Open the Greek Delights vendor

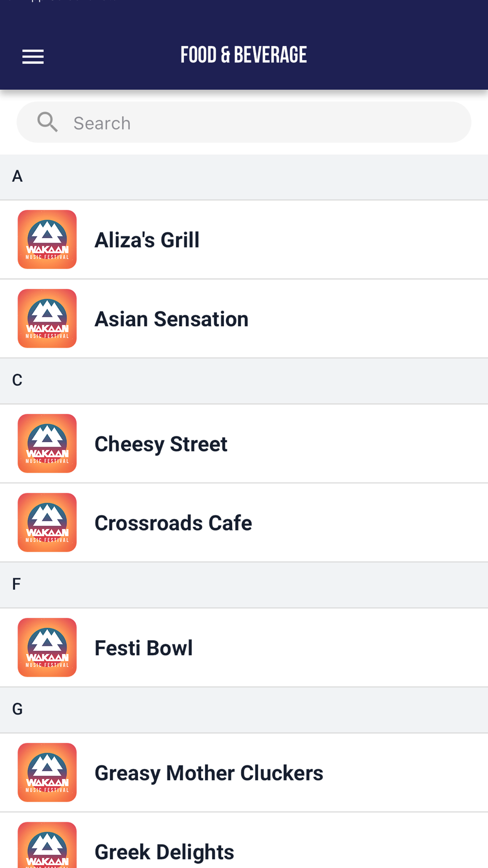coord(244,841)
